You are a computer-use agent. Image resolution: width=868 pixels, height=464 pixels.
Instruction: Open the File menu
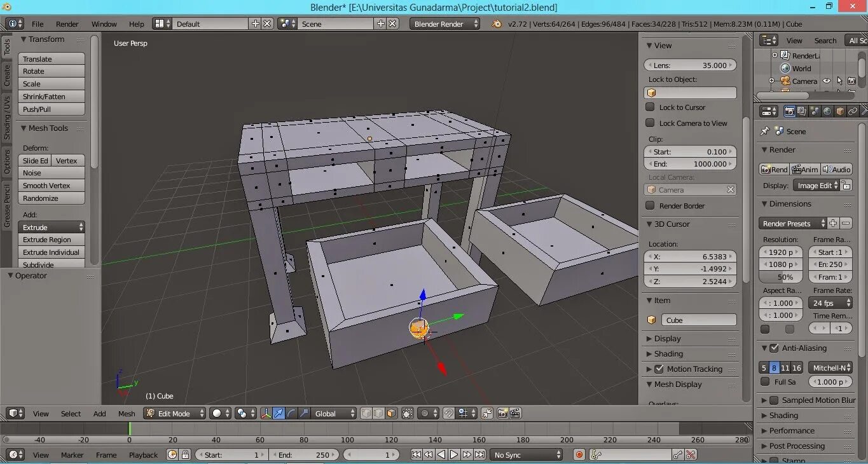point(38,24)
